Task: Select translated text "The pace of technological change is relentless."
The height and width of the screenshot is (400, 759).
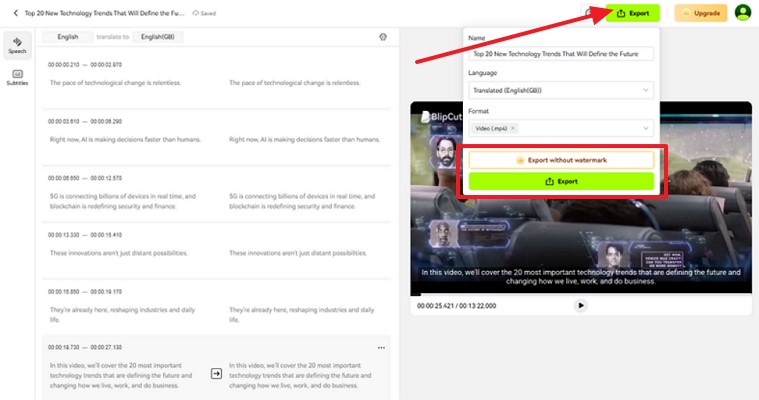Action: (x=295, y=83)
